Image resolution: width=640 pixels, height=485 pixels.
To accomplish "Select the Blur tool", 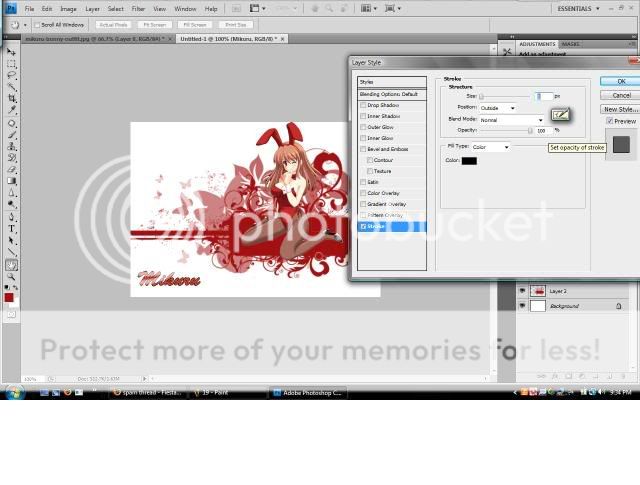I will click(x=11, y=193).
